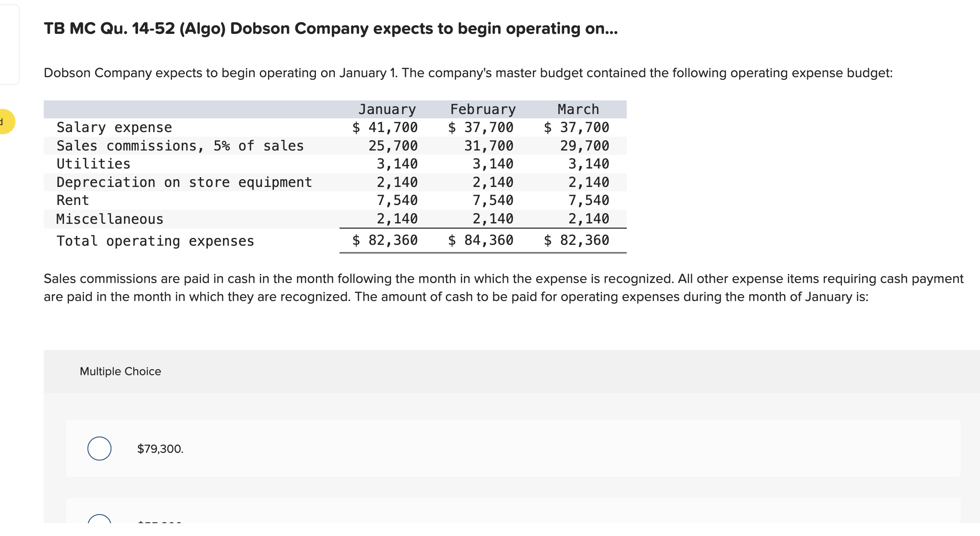
Task: Click the Depreciation on store equipment row
Action: (x=184, y=182)
